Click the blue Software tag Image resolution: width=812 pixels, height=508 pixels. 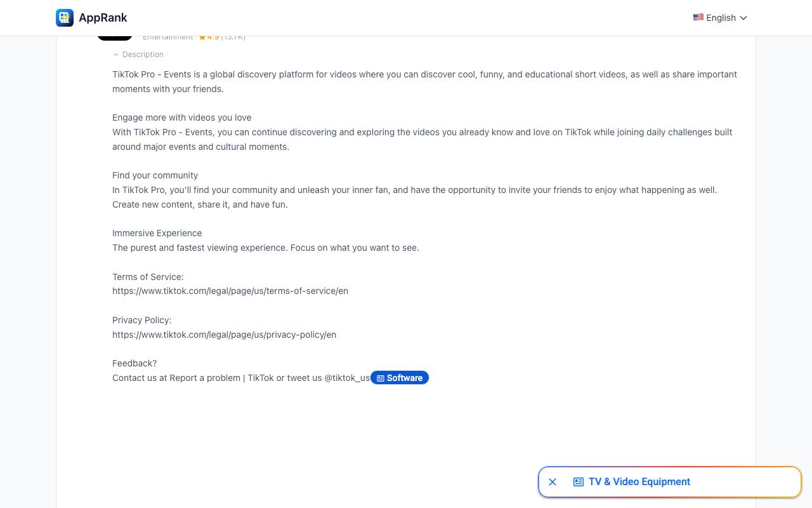point(400,378)
